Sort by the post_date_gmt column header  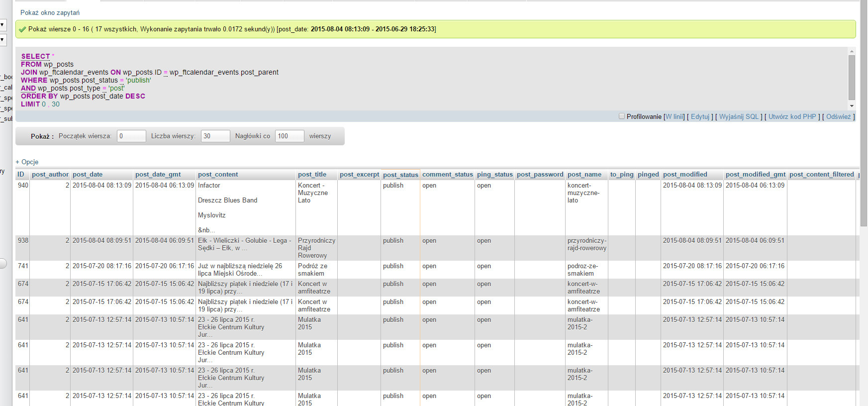158,174
